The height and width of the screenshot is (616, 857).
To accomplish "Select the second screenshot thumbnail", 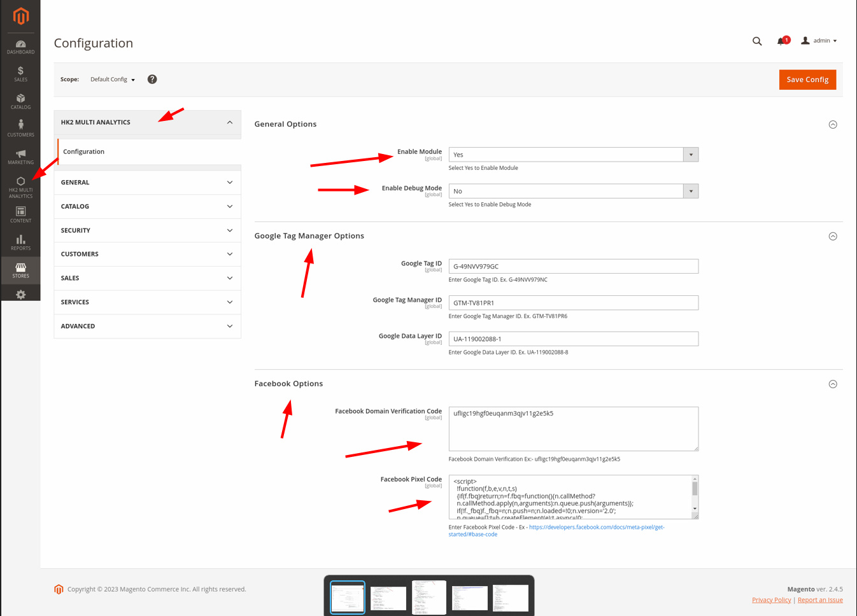I will click(388, 598).
